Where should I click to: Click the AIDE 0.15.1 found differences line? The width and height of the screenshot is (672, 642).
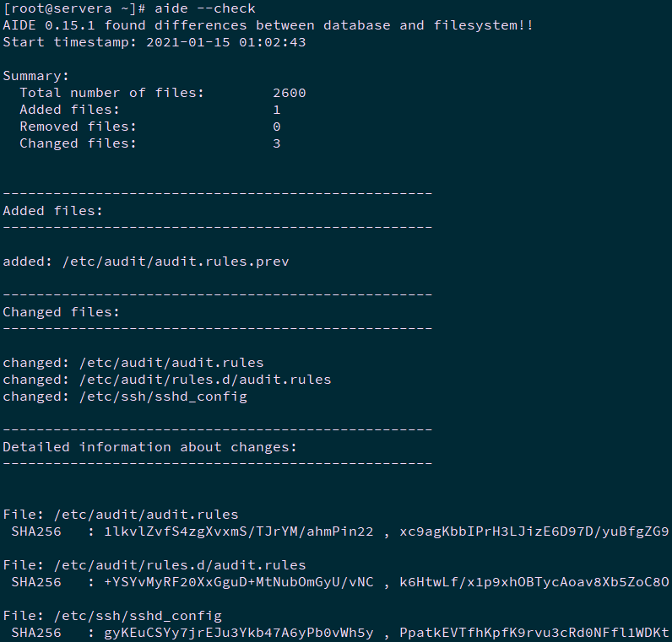268,25
